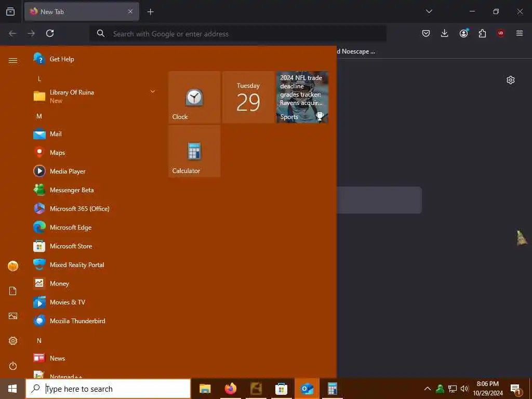Viewport: 532px width, 399px height.
Task: Open Settings gear in Start sidebar
Action: (x=13, y=341)
